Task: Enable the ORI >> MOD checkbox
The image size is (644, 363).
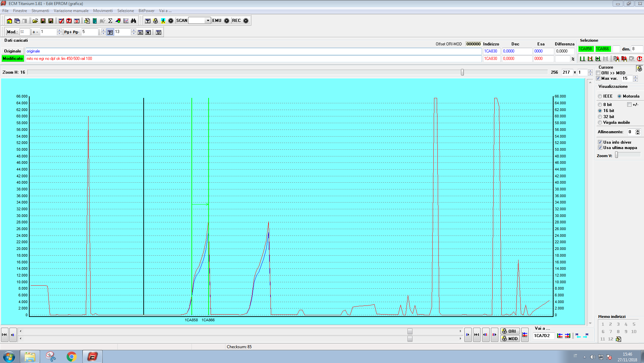Action: tap(598, 73)
